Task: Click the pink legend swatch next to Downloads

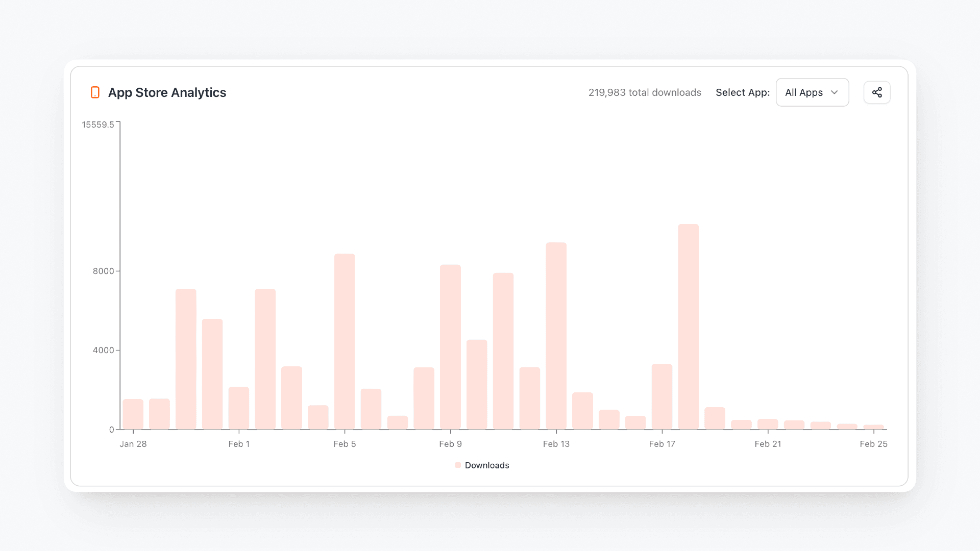Action: [x=458, y=465]
